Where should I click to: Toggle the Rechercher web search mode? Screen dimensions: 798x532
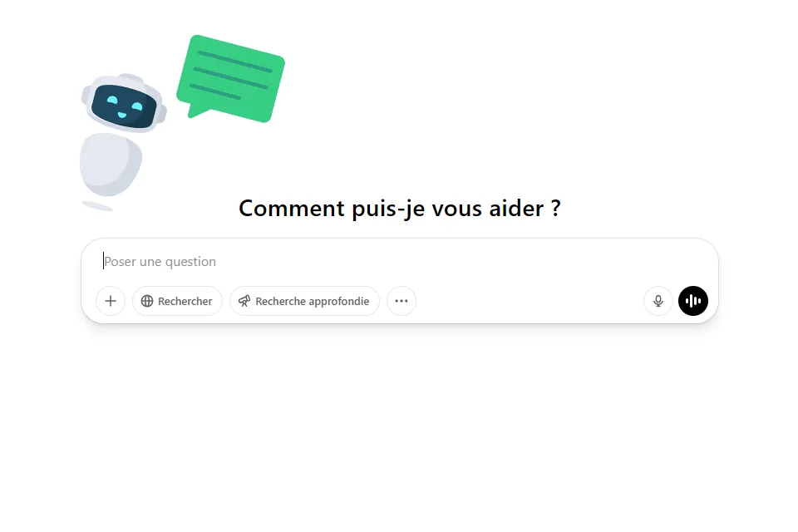[x=177, y=301]
